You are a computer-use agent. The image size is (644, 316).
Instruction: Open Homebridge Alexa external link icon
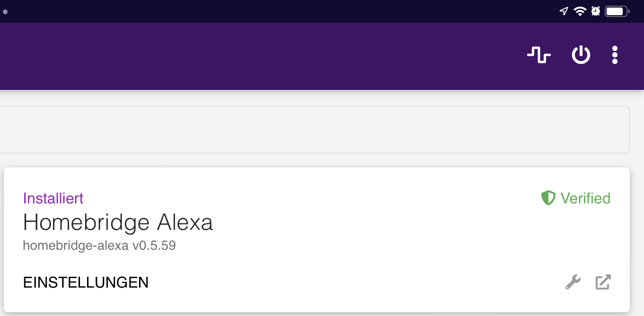[603, 282]
